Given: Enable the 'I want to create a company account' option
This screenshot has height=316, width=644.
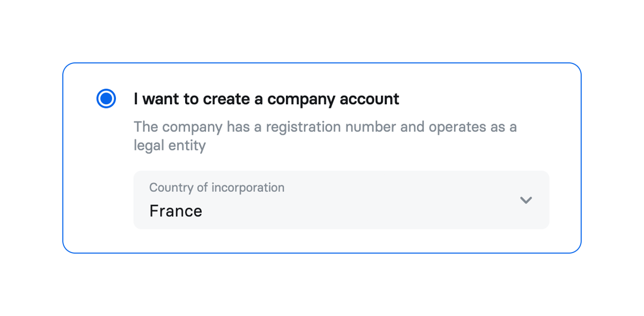Looking at the screenshot, I should click(106, 98).
